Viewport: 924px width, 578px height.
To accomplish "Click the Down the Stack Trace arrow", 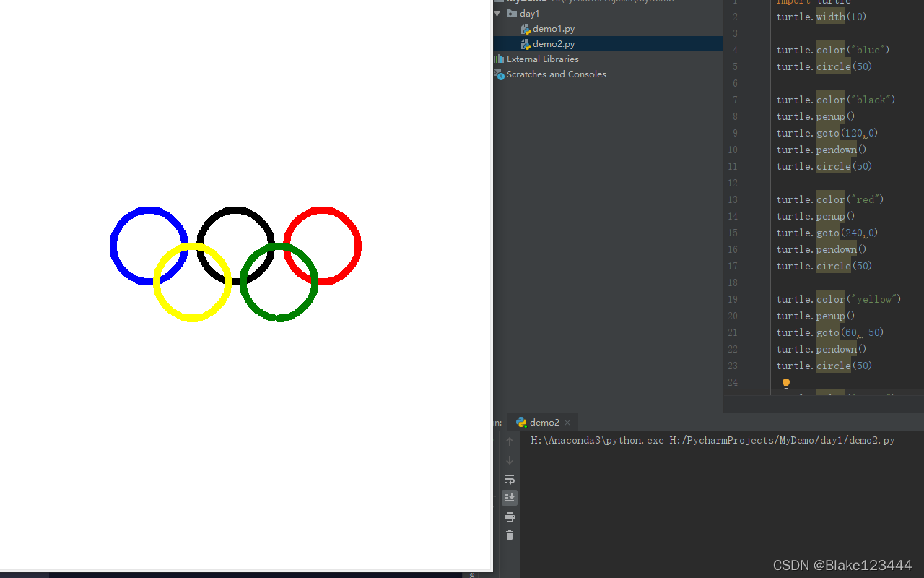I will tap(510, 460).
